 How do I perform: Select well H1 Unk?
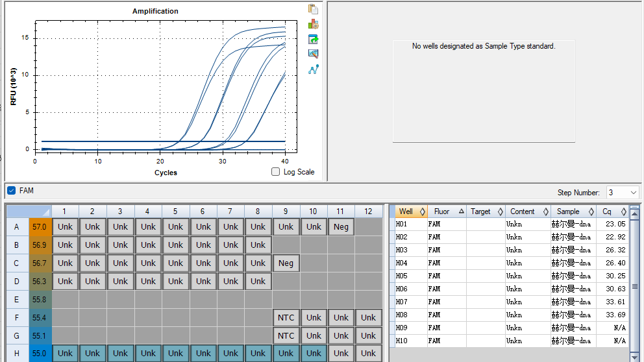pos(65,354)
